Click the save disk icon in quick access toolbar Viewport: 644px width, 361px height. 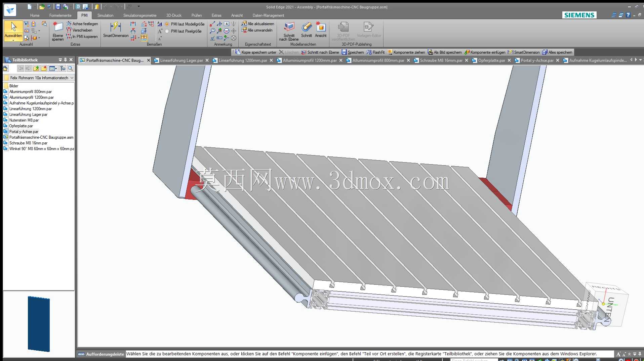tap(58, 6)
